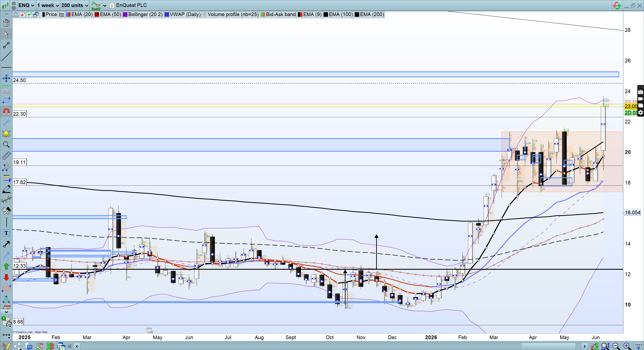Screen dimensions: 644x350
Task: Insert a green up arrow marker
Action: [6, 266]
